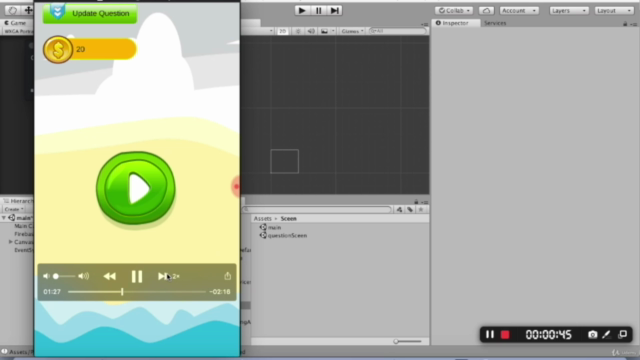Click the recorder window overlay icon
640x360 pixels.
click(x=622, y=335)
